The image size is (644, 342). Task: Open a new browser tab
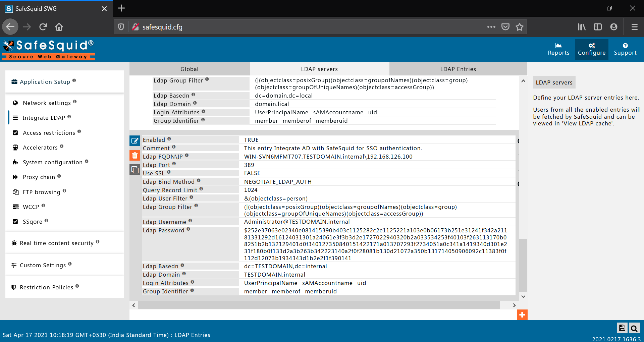point(121,8)
